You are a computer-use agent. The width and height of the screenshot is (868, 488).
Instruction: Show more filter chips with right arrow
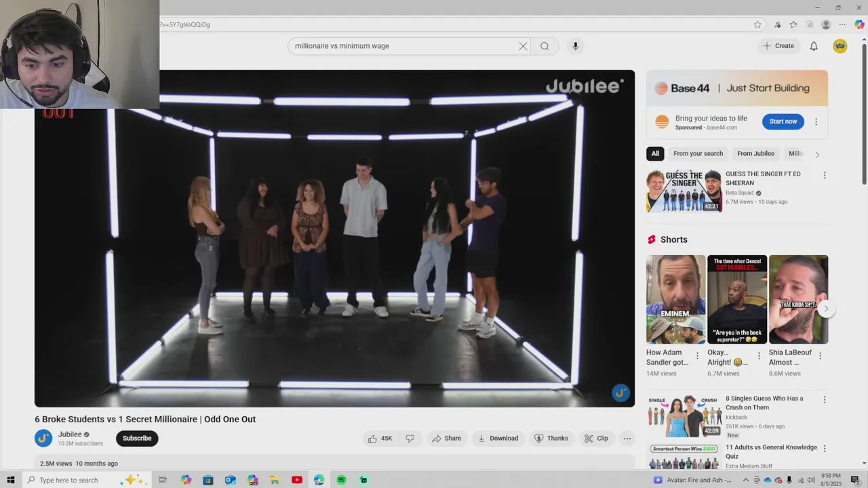817,155
